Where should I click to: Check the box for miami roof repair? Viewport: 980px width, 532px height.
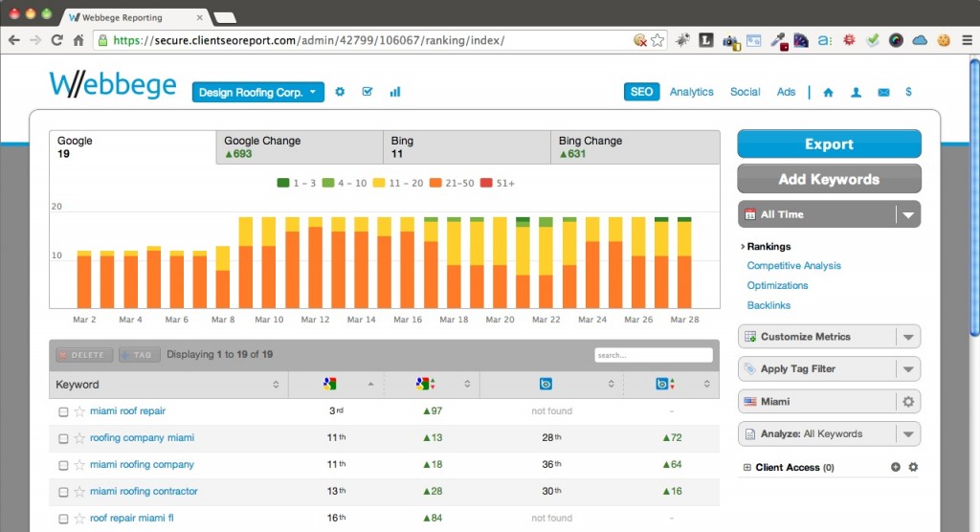point(63,412)
